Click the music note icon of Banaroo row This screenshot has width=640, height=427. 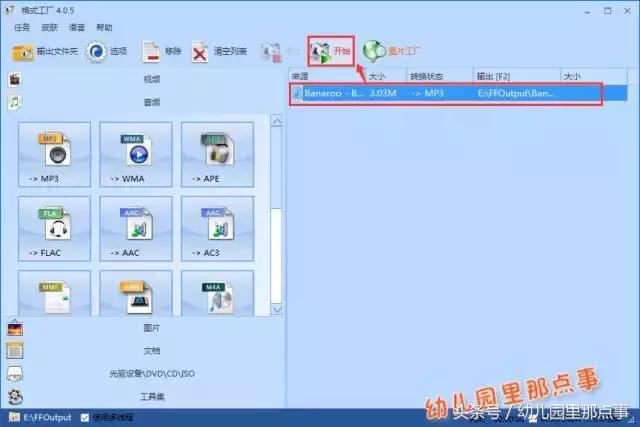297,93
